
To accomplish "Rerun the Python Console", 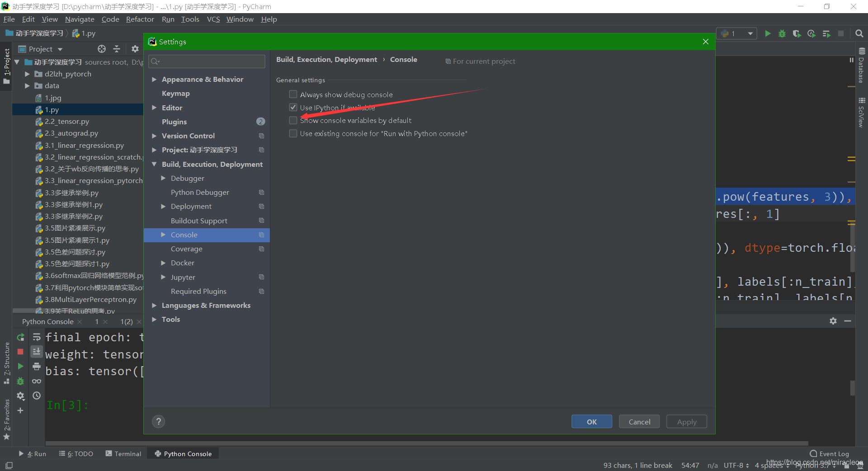I will 20,337.
